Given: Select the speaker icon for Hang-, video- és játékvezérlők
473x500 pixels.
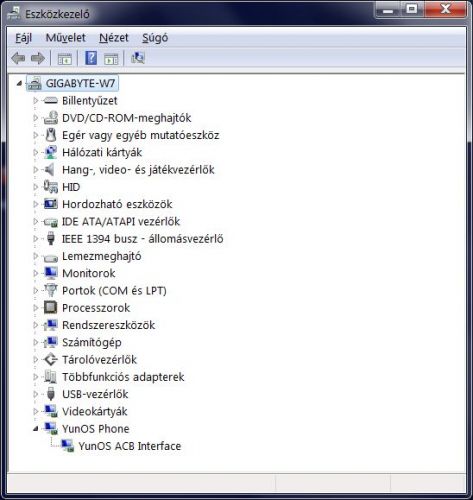Looking at the screenshot, I should [50, 170].
